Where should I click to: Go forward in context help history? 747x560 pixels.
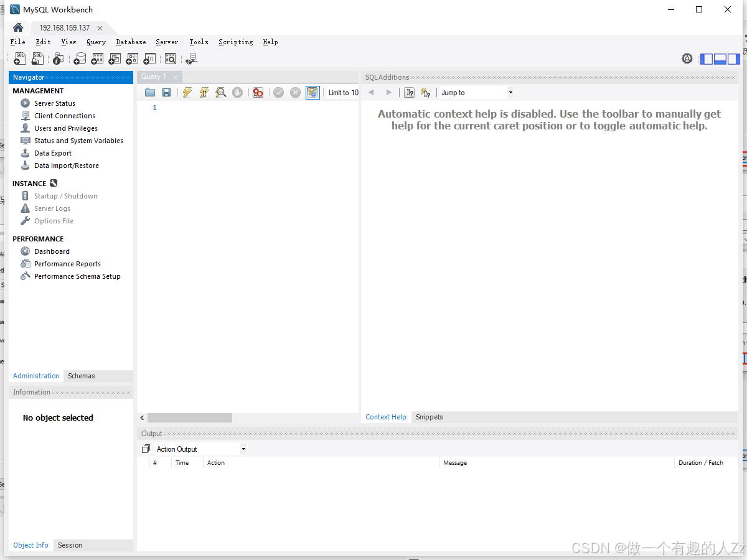[389, 93]
